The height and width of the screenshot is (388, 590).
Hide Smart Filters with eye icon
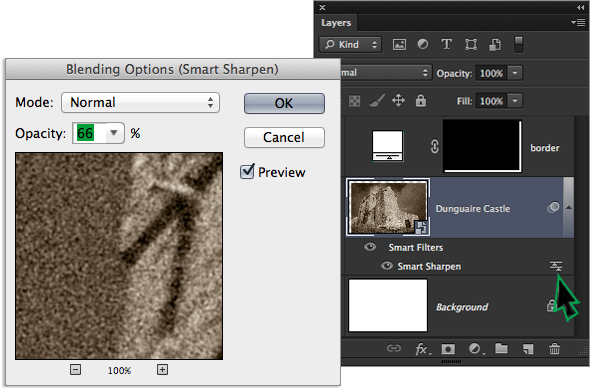click(x=370, y=247)
